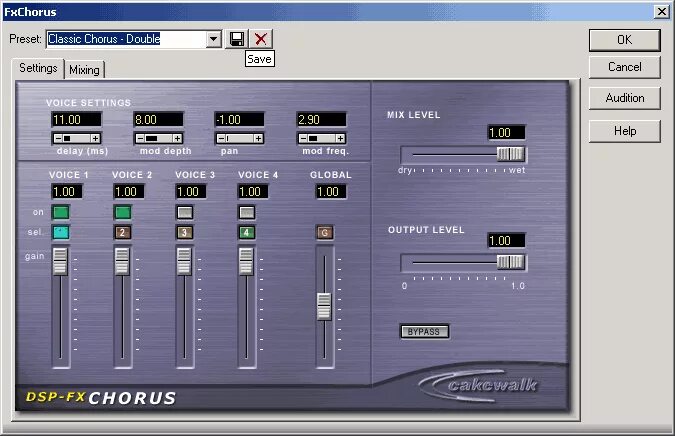Close the FxChorus window
675x436 pixels.
pyautogui.click(x=661, y=12)
